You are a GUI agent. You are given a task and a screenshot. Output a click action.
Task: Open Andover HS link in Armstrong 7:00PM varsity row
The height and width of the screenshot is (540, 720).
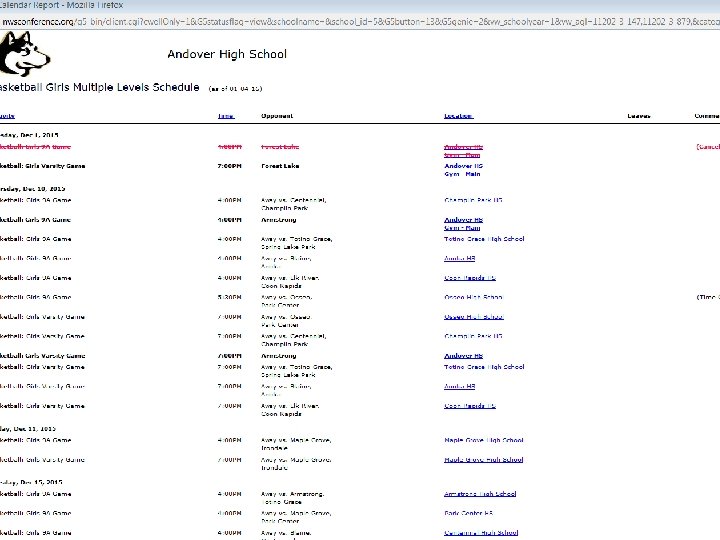(463, 356)
